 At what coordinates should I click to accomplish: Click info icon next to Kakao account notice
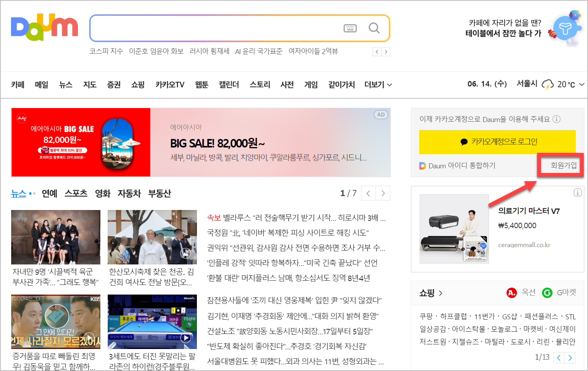(556, 119)
